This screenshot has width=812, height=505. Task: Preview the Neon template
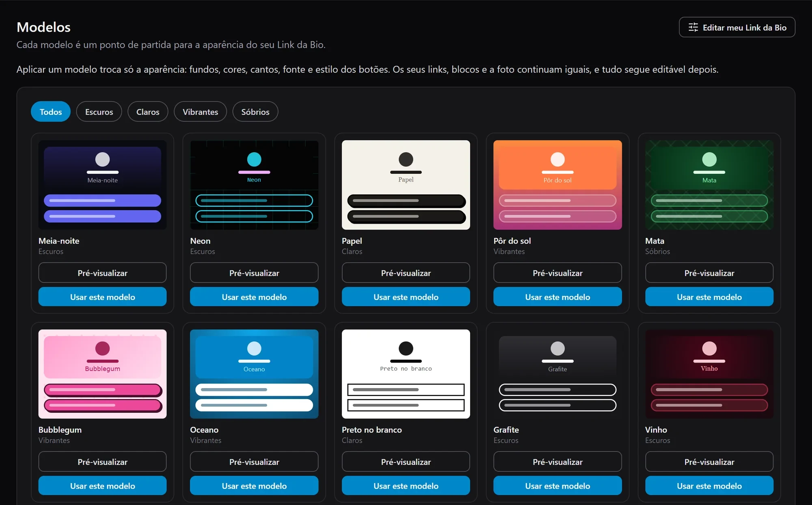coord(254,273)
